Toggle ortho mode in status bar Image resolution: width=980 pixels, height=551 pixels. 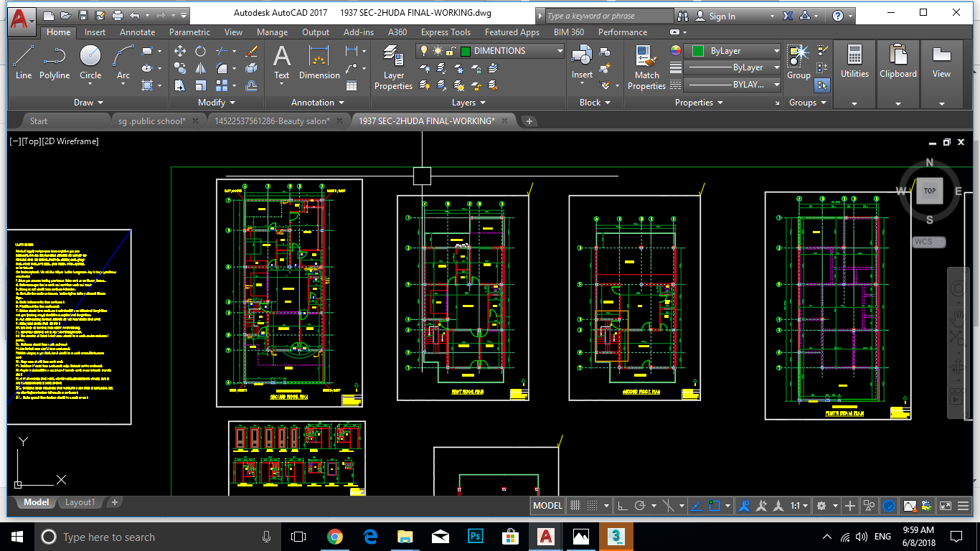(623, 506)
